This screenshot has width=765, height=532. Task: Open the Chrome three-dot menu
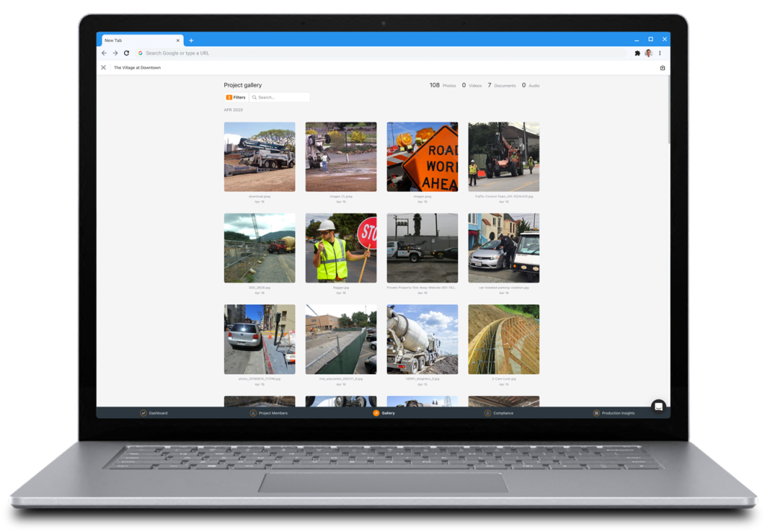(660, 53)
